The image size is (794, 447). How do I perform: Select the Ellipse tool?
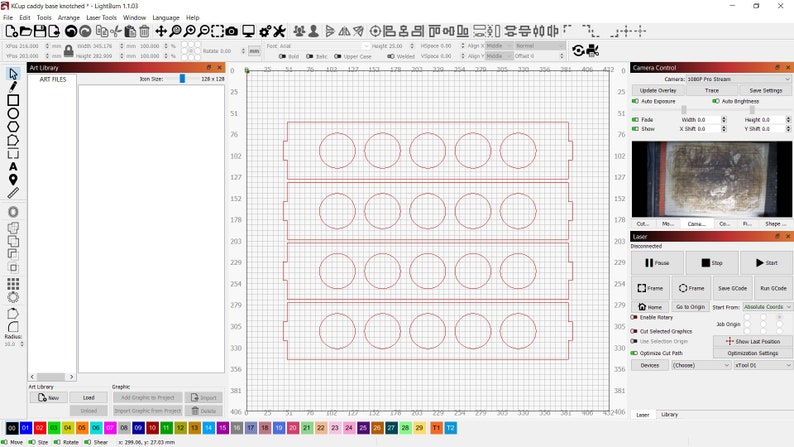(13, 113)
